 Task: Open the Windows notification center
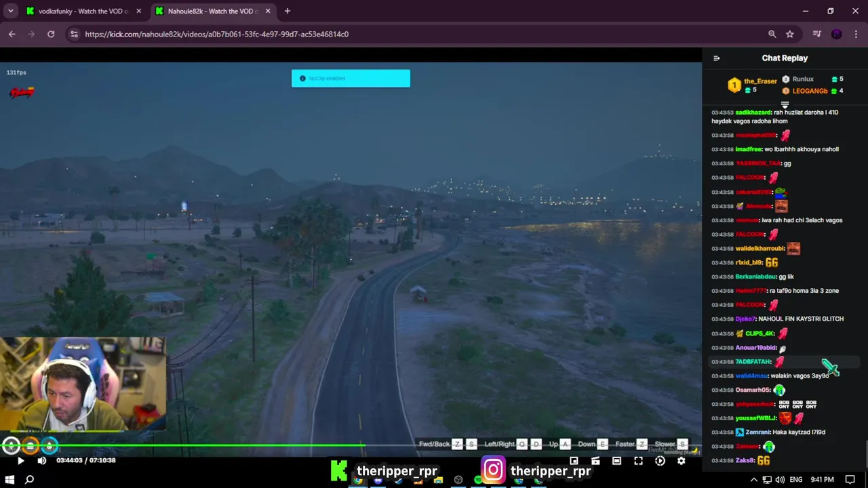(x=850, y=480)
